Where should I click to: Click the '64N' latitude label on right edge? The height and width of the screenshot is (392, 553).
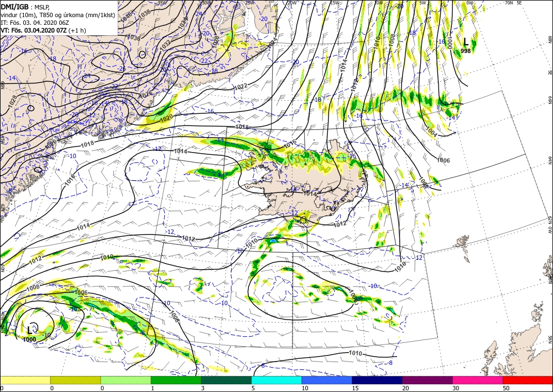point(550,160)
